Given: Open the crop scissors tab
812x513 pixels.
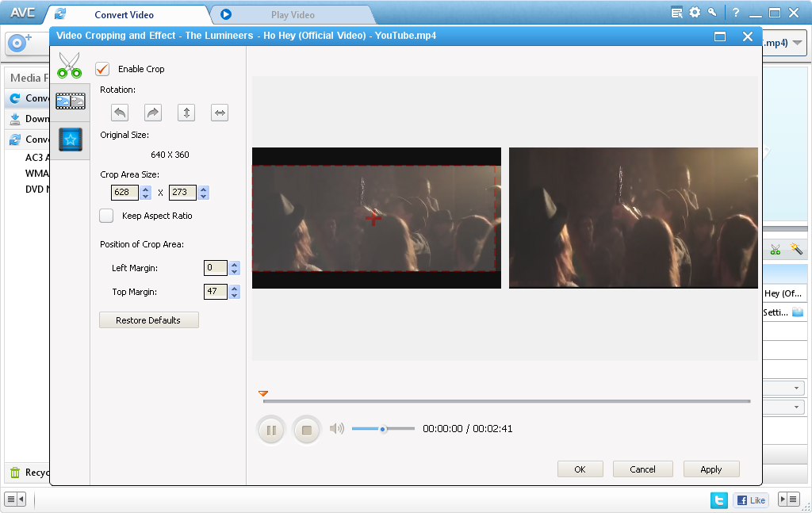Looking at the screenshot, I should click(70, 65).
